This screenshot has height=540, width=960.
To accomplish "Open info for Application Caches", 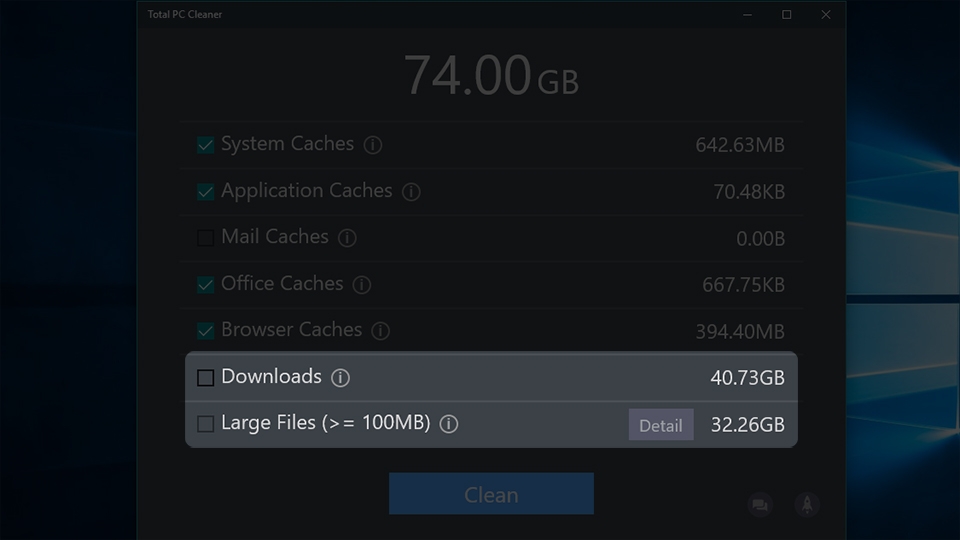I will click(411, 192).
